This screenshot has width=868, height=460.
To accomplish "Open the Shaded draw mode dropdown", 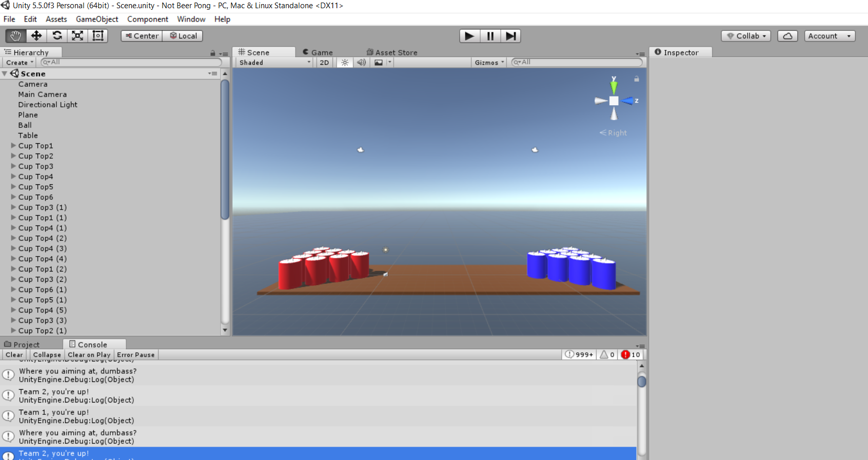I will (274, 63).
